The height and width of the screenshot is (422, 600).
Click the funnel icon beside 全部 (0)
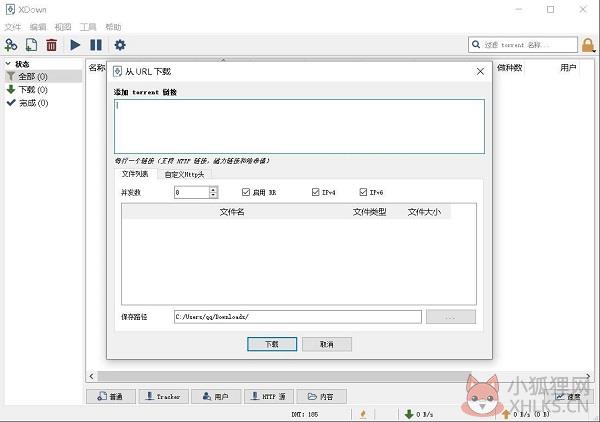(11, 77)
